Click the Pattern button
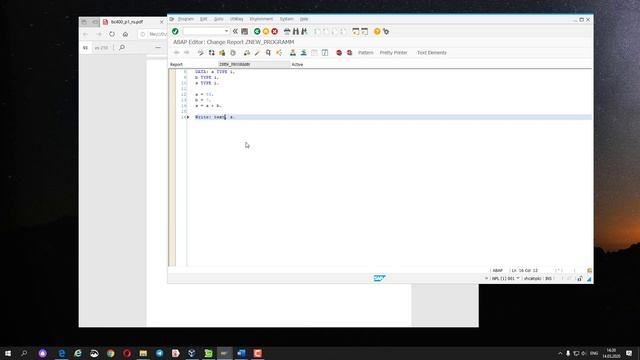 pos(366,53)
